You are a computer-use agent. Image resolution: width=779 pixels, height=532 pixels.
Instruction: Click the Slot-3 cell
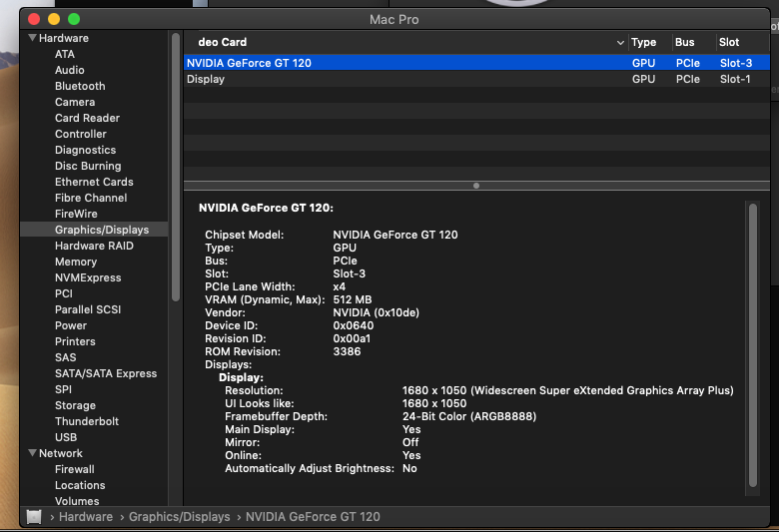tap(736, 63)
